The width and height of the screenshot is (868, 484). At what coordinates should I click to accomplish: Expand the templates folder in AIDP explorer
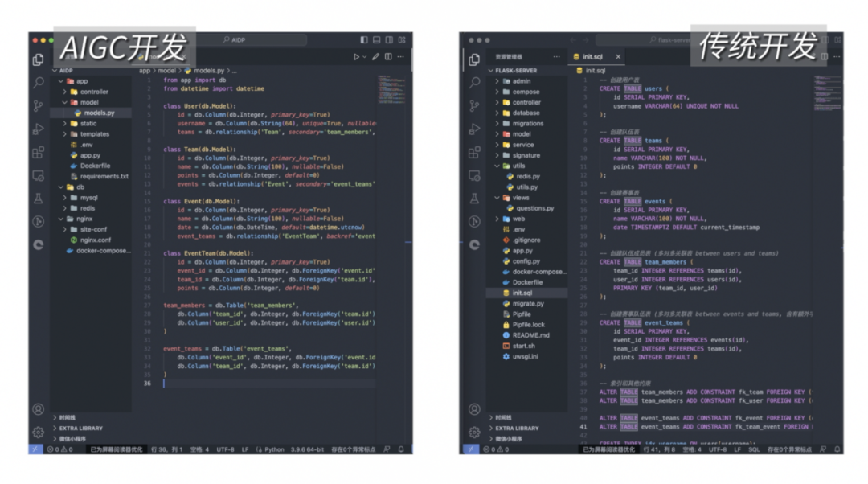click(x=65, y=134)
